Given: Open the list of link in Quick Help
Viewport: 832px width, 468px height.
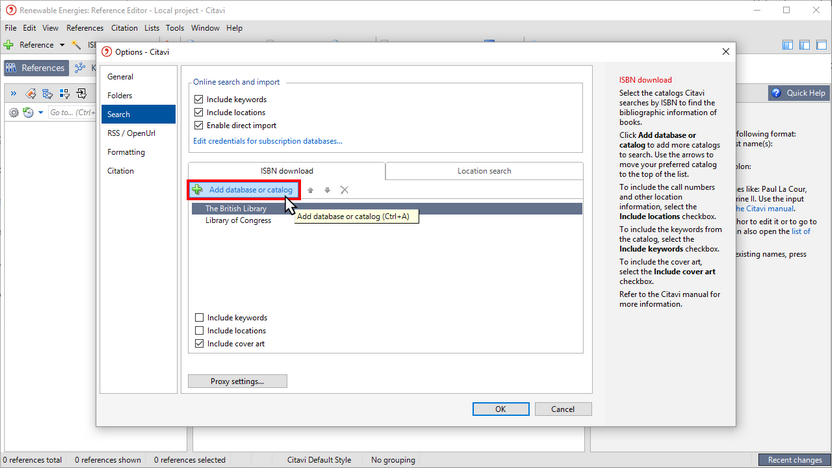Looking at the screenshot, I should [801, 231].
